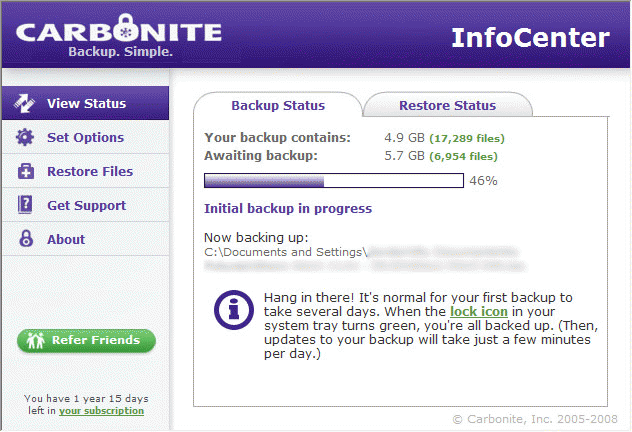
Task: Open Restore Files in sidebar
Action: click(x=85, y=171)
